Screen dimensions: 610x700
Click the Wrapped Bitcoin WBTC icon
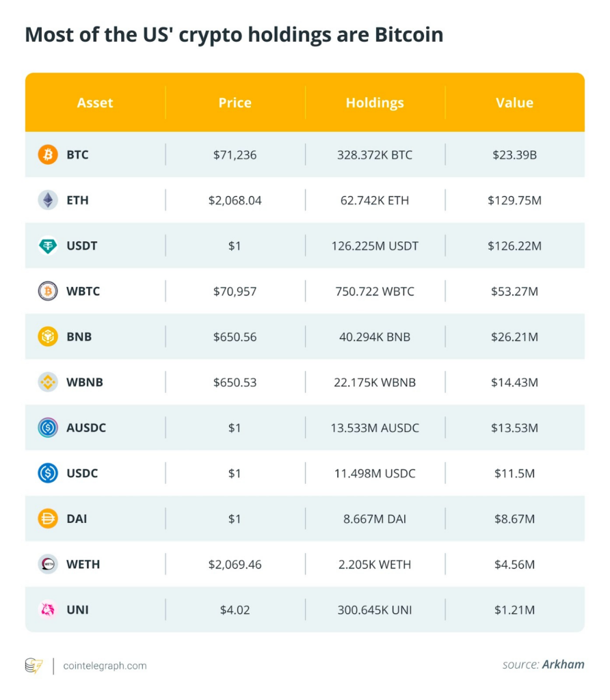[x=48, y=291]
